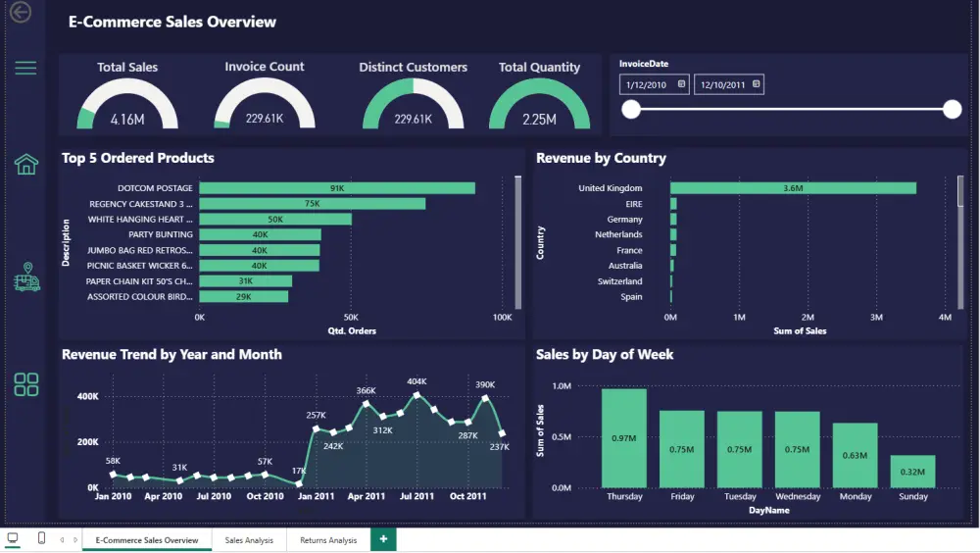
Task: Click the Total Quantity 2.25M gauge
Action: point(539,104)
